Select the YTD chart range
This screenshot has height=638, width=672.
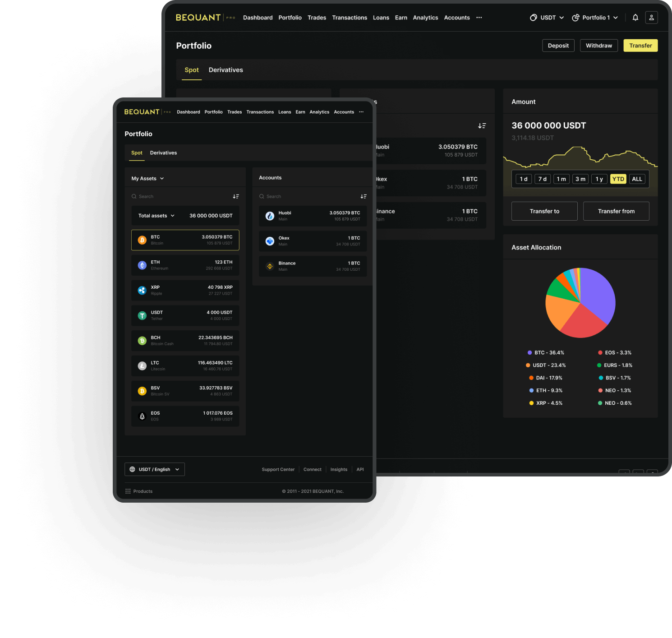[x=618, y=179]
